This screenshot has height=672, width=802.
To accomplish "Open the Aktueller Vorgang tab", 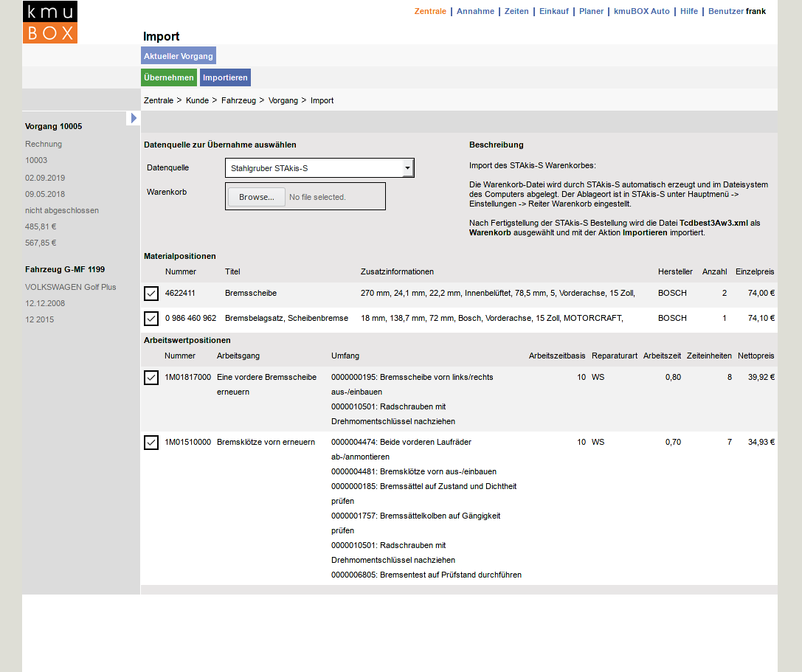I will click(178, 56).
